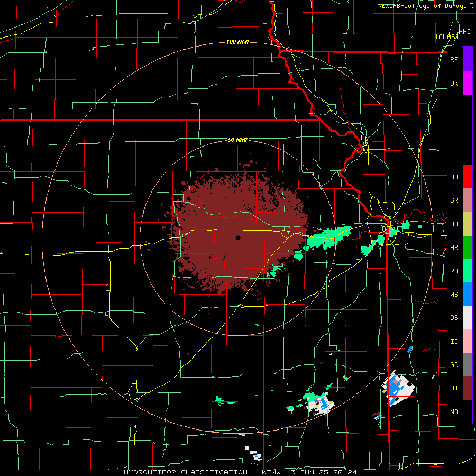Screen dimensions: 476x476
Task: Select the gray GC legend swatch
Action: click(x=467, y=364)
